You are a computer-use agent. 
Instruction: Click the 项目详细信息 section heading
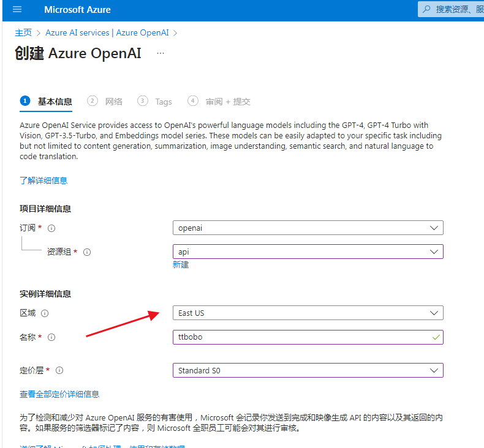point(45,209)
